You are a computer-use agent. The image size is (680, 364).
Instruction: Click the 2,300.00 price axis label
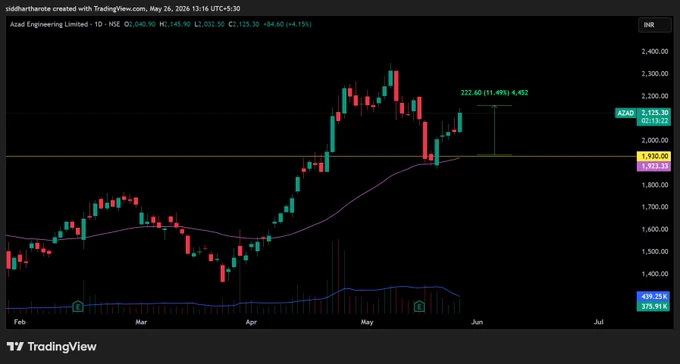click(x=654, y=74)
